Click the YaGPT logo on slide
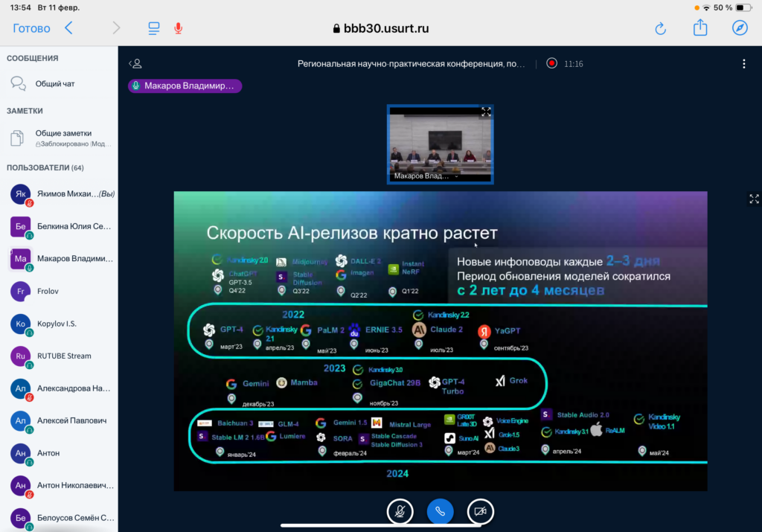 pos(484,331)
